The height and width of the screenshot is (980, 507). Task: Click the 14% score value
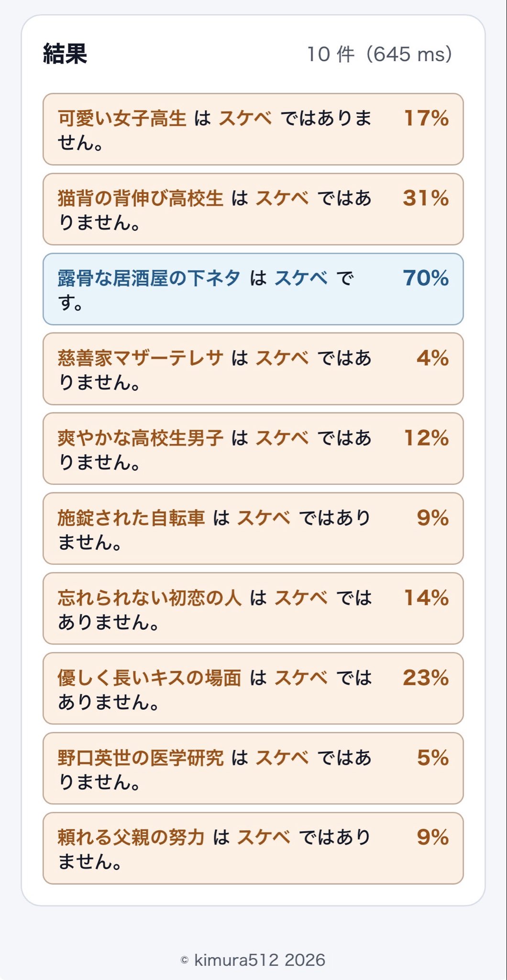click(x=427, y=598)
